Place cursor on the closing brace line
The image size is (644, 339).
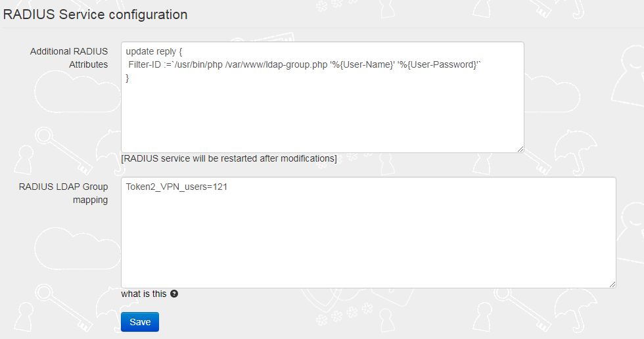127,78
